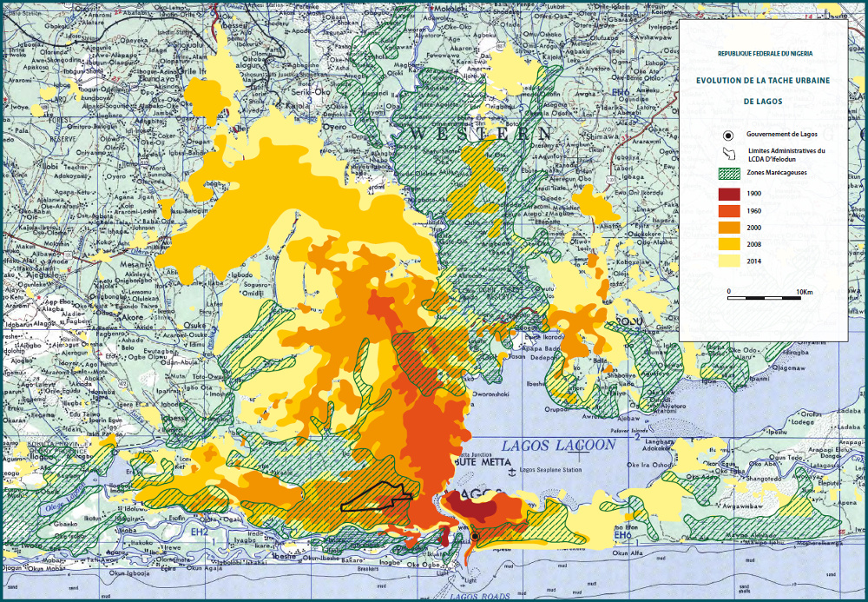Click the 'WESTERN' region label on map
Viewport: 868px width, 602px height.
(480, 134)
